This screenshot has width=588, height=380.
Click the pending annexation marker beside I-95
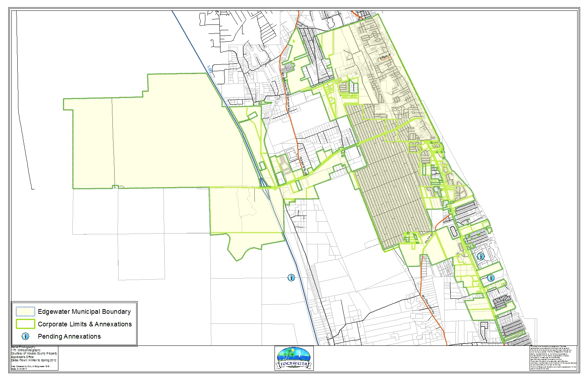tap(291, 277)
